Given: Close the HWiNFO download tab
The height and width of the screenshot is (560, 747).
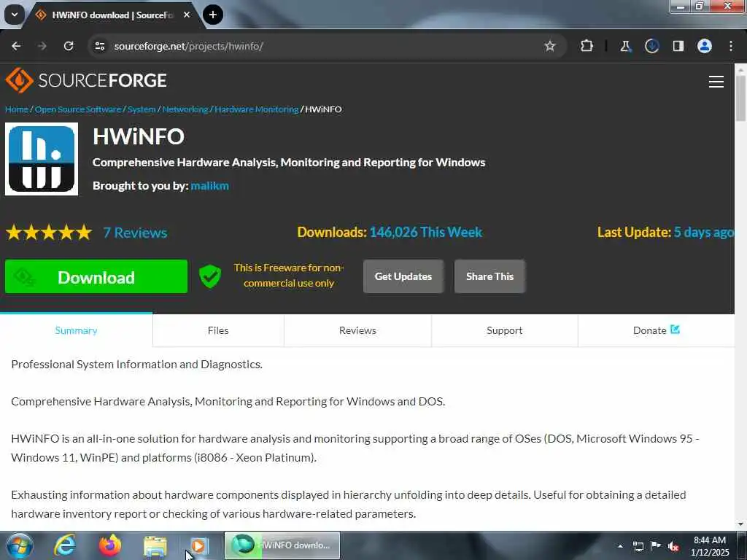Looking at the screenshot, I should click(187, 15).
